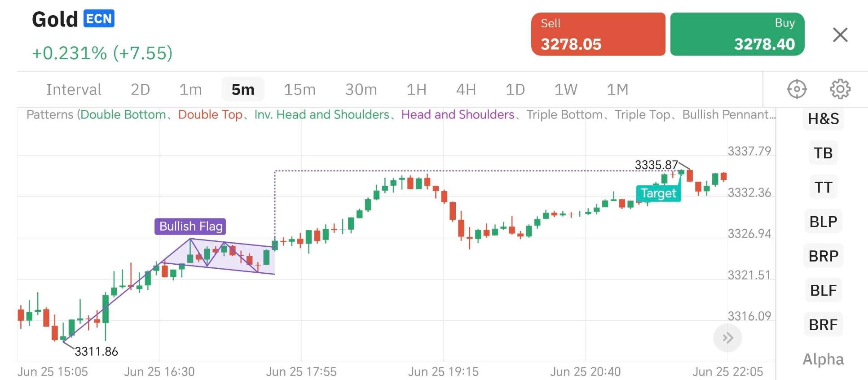Image resolution: width=868 pixels, height=380 pixels.
Task: Switch to the 1m interval
Action: point(190,89)
